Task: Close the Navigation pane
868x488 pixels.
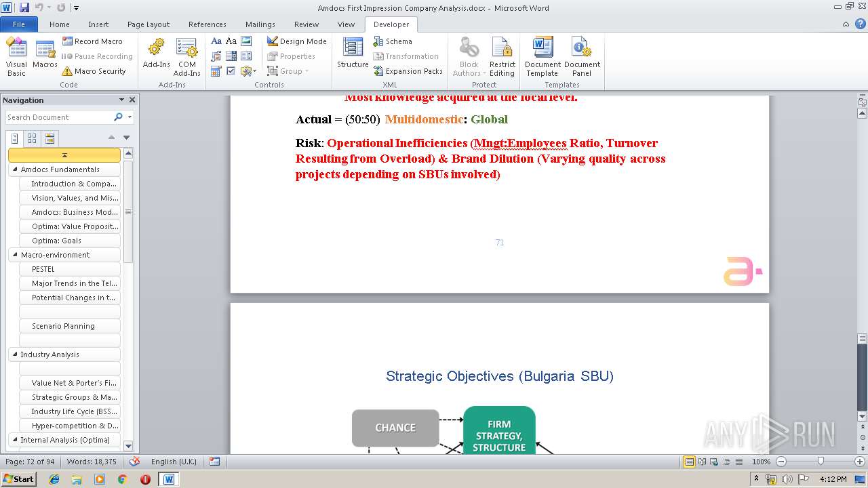Action: click(x=132, y=100)
